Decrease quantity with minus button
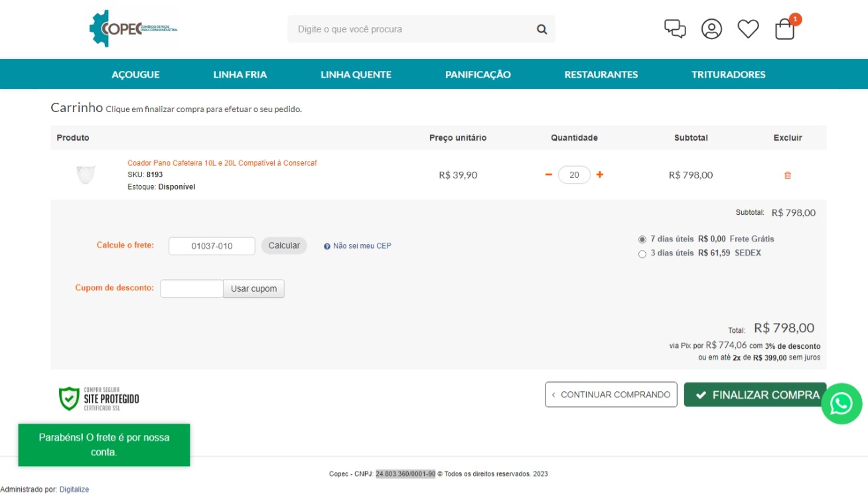Viewport: 868px width, 494px height. (548, 174)
